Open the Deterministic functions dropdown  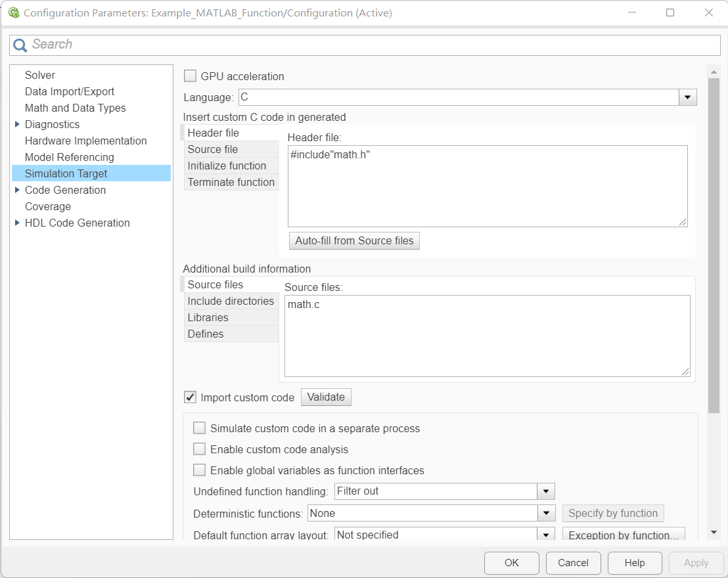point(546,513)
